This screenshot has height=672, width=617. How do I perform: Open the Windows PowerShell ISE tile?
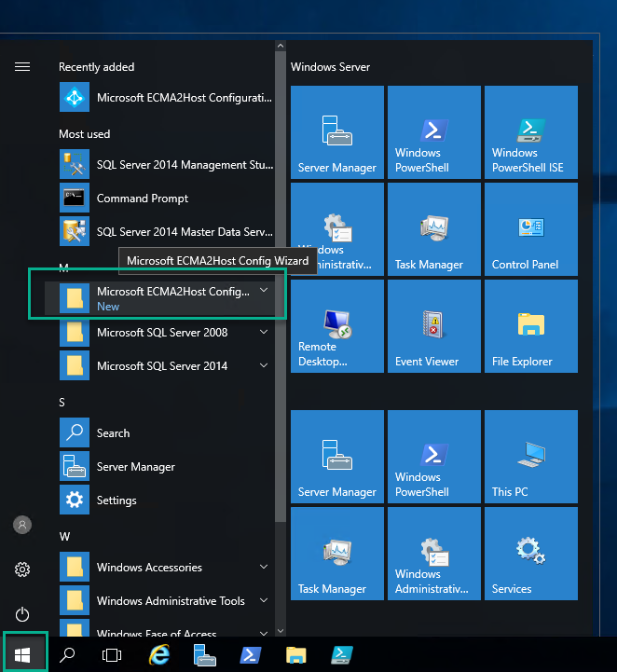pyautogui.click(x=530, y=132)
